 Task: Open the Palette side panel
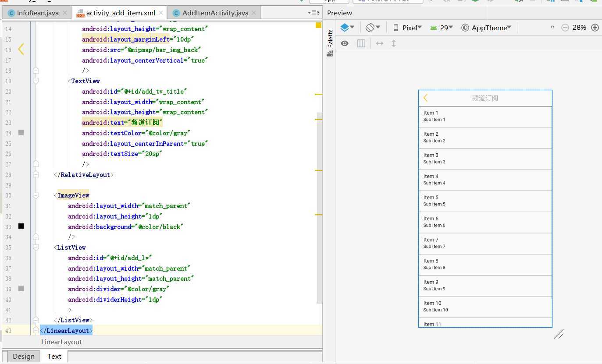tap(330, 43)
